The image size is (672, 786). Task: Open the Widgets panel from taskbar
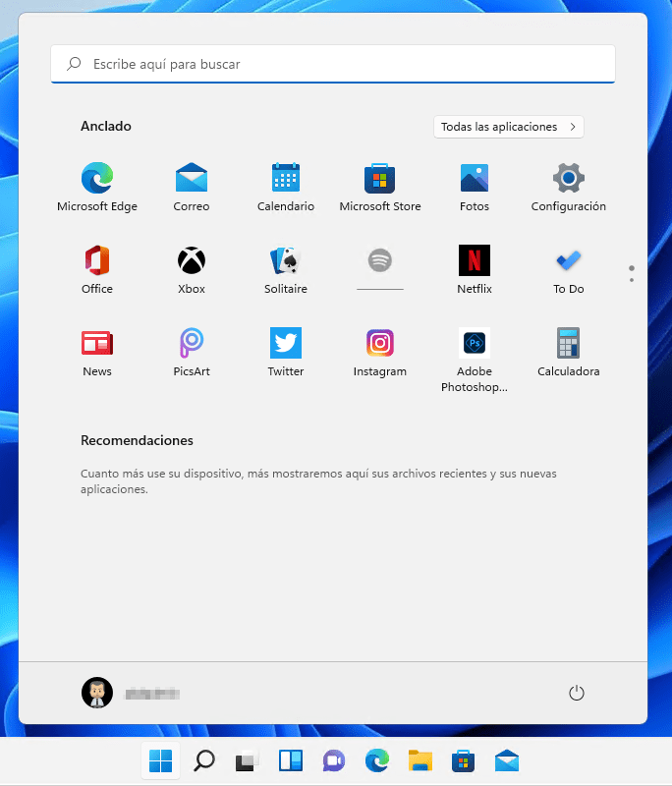[x=291, y=760]
